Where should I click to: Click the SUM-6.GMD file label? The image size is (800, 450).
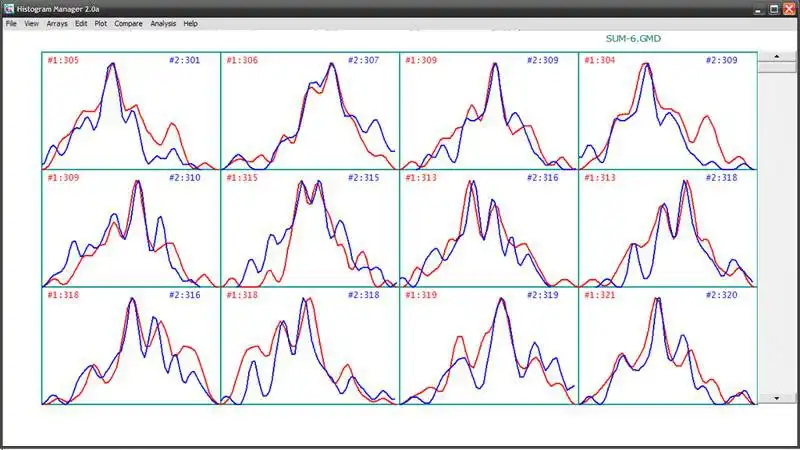(x=633, y=38)
